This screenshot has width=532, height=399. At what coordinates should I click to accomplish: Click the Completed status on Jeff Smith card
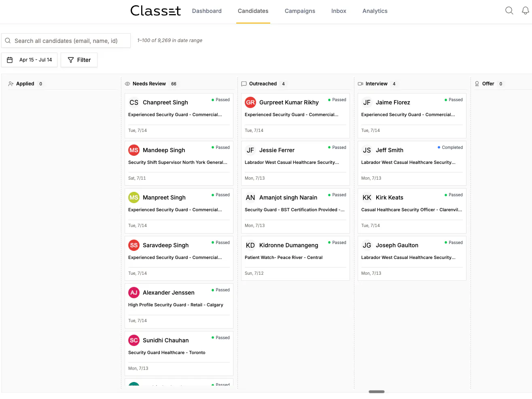(450, 147)
